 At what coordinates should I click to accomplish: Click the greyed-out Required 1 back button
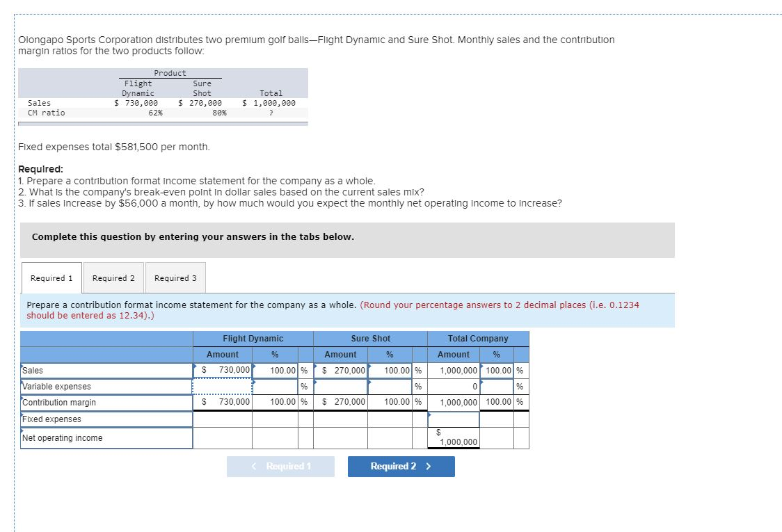[x=280, y=466]
